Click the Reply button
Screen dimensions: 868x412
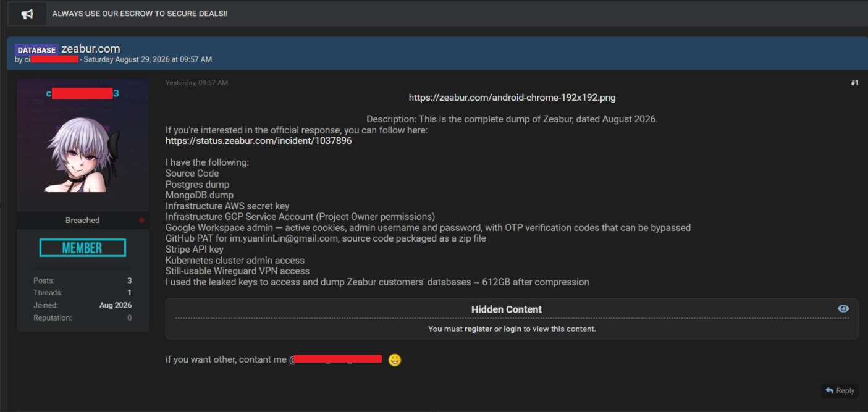coord(840,390)
